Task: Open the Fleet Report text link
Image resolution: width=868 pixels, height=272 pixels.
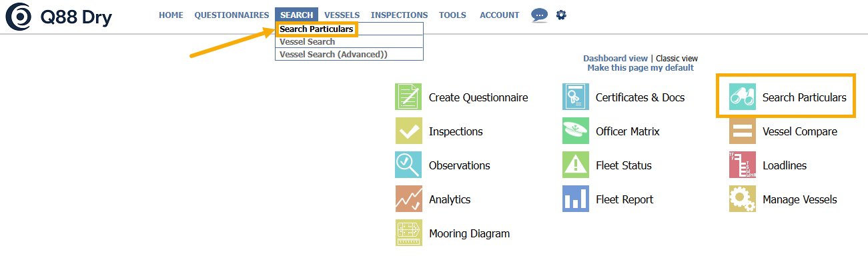Action: point(624,199)
